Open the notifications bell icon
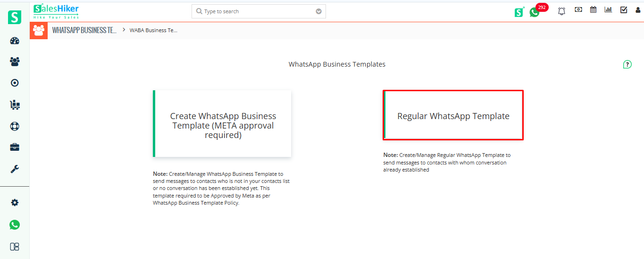Image resolution: width=644 pixels, height=259 pixels. point(561,11)
